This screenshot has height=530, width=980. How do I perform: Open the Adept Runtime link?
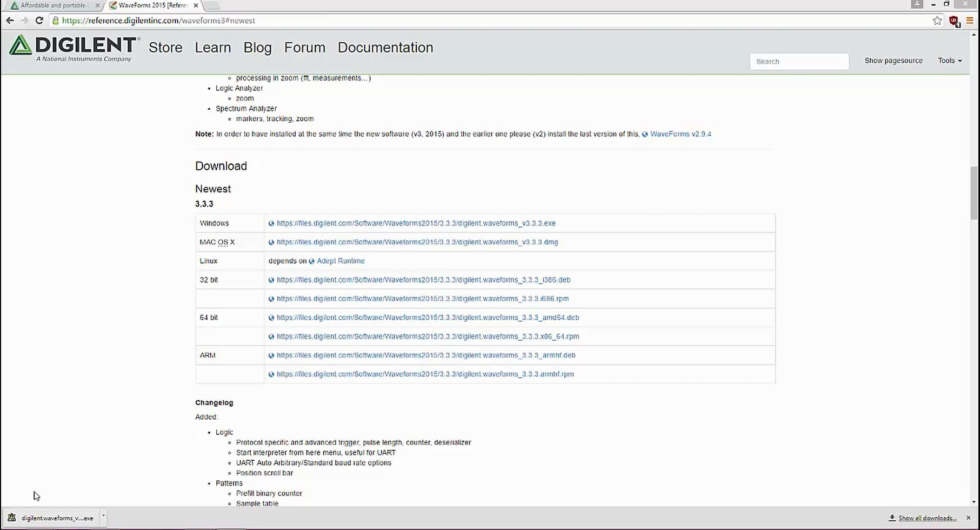(x=341, y=261)
